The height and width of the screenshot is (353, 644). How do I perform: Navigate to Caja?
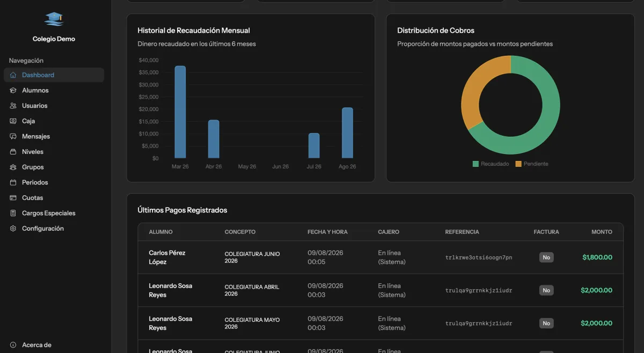[x=54, y=121]
